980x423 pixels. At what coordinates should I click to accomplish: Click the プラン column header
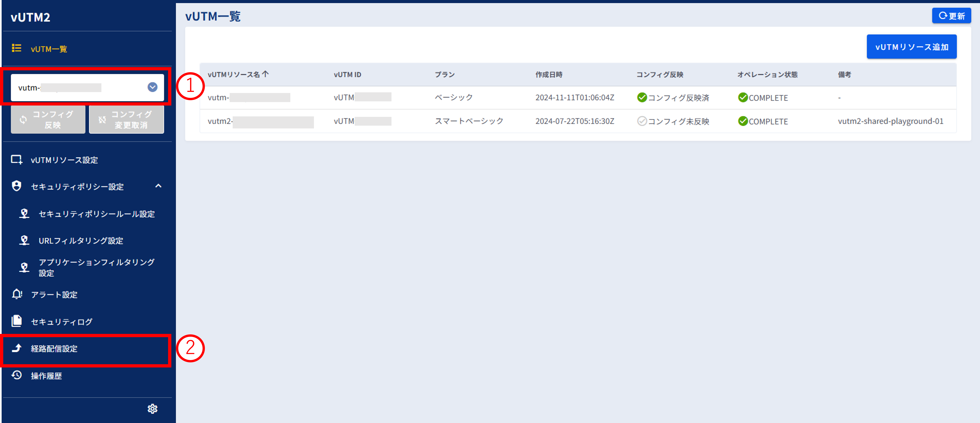445,75
